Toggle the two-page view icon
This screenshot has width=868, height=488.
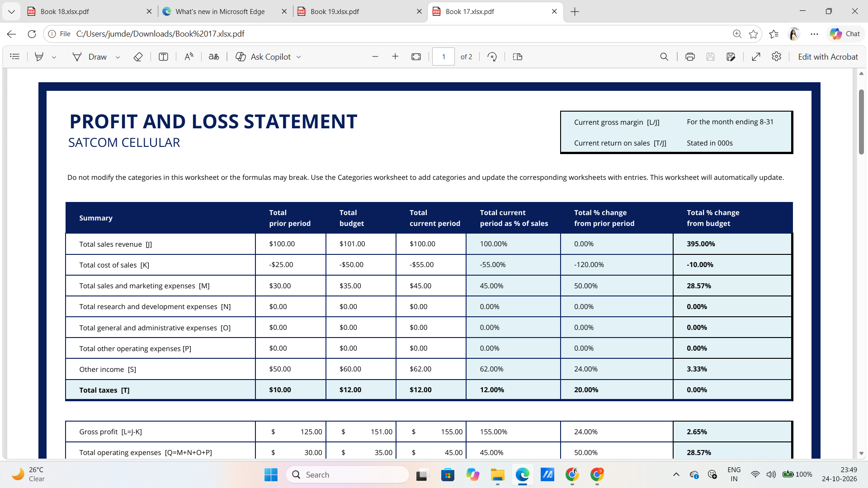518,56
